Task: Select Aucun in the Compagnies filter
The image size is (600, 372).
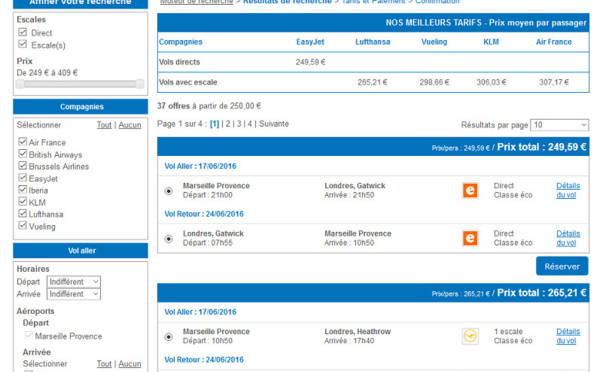Action: pyautogui.click(x=130, y=125)
